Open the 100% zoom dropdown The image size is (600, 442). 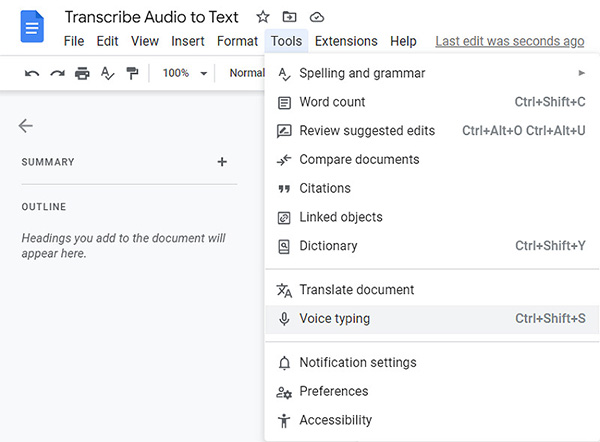(185, 73)
